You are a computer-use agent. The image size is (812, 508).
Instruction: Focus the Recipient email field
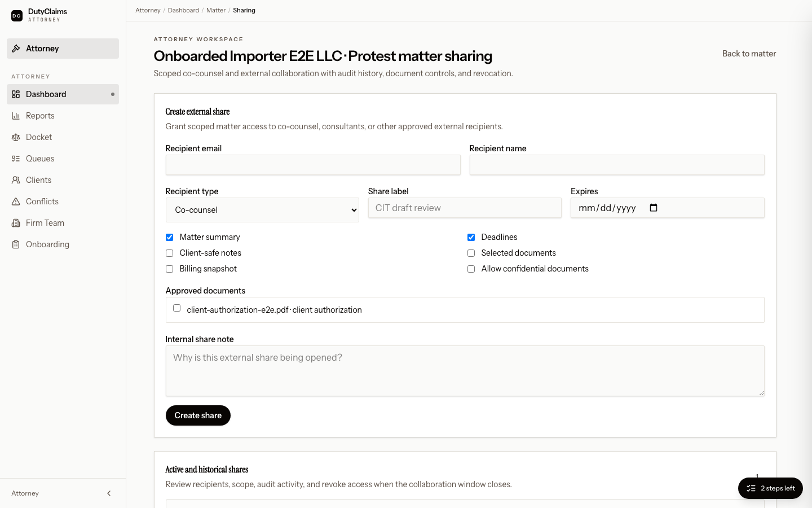313,165
